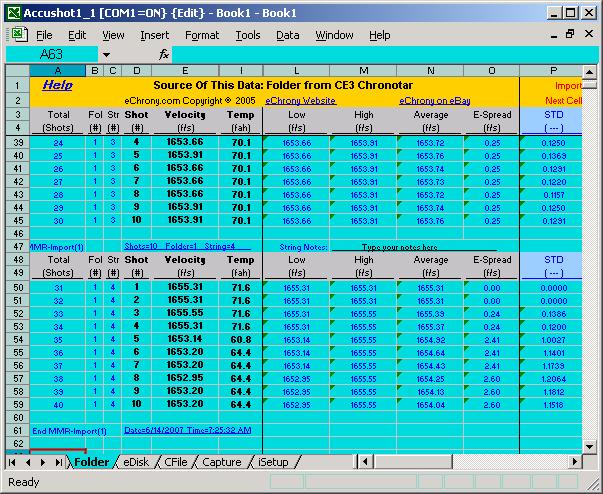Select row 54 header

click(x=18, y=339)
